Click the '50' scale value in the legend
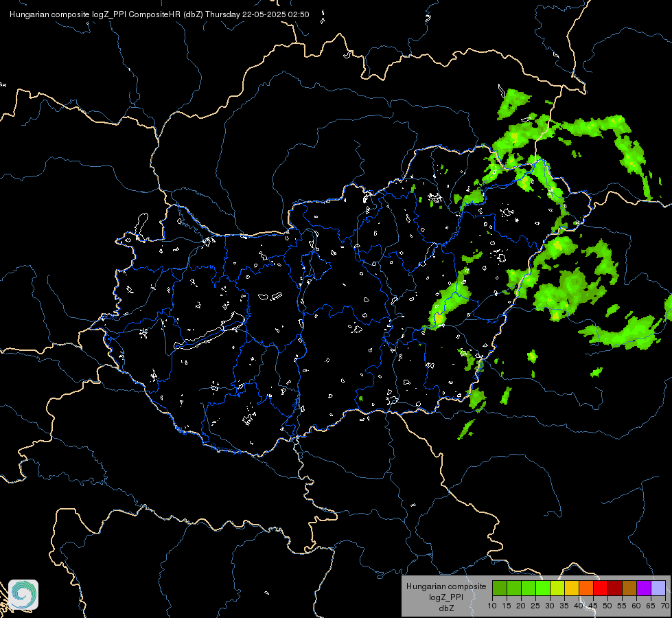672x618 pixels. point(607,606)
